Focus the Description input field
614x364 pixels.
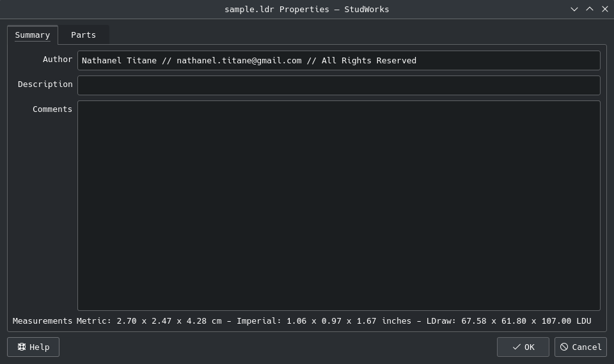339,86
